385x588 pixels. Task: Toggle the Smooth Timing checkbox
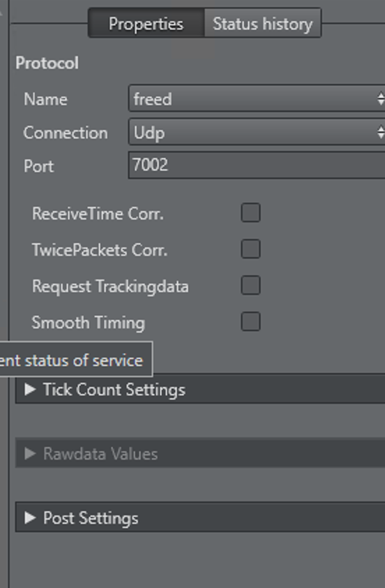tap(250, 321)
